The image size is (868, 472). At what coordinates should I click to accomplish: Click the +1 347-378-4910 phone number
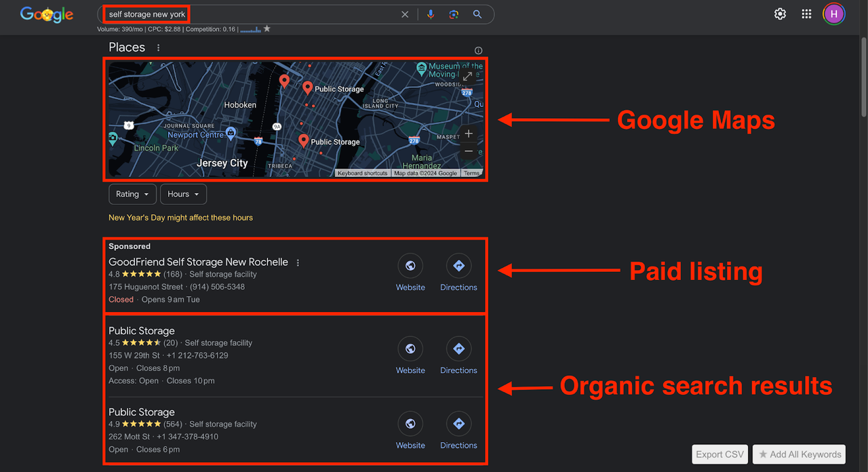point(187,437)
